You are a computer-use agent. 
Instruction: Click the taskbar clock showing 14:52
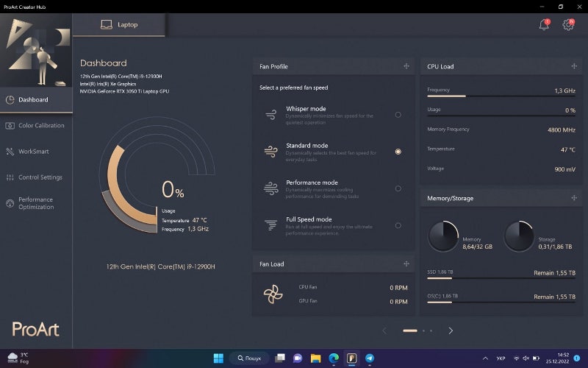pyautogui.click(x=557, y=358)
